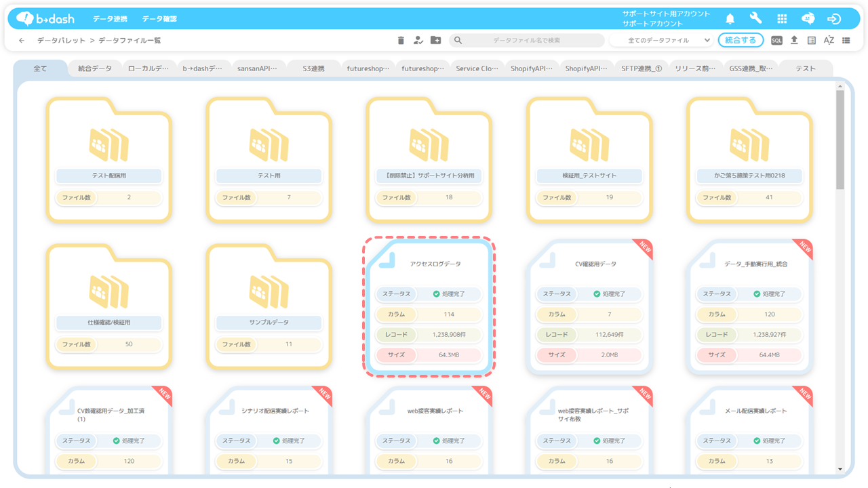Screen dimensions: 868x488
Task: Switch to the ローカルデ… tab
Action: click(x=149, y=68)
